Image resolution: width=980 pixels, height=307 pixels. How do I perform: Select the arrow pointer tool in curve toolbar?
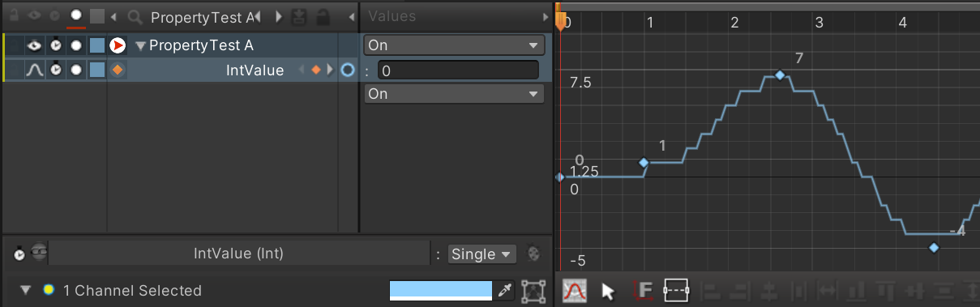tap(609, 291)
